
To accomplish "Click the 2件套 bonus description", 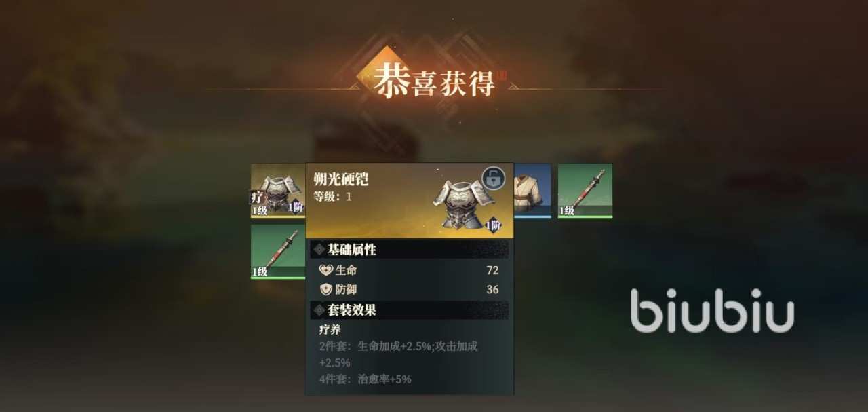I will [x=399, y=354].
